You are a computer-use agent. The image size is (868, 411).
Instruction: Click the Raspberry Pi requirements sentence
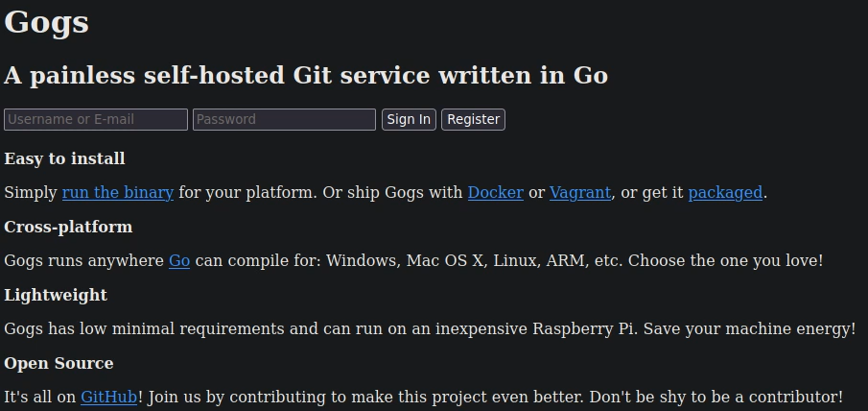[430, 328]
